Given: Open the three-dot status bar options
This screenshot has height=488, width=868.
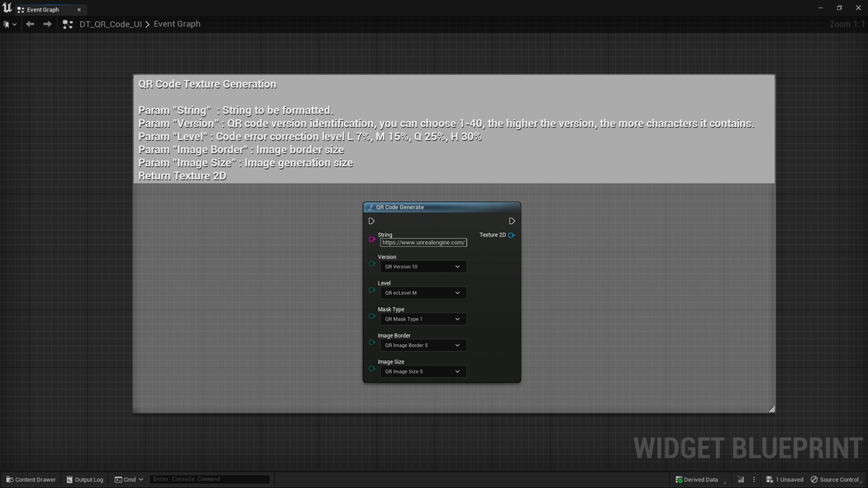Looking at the screenshot, I should (x=753, y=480).
